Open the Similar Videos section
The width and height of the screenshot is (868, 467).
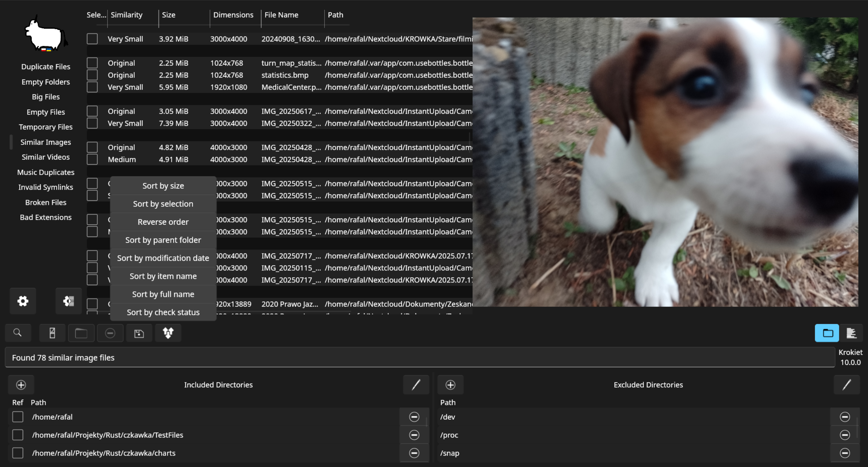click(x=46, y=157)
